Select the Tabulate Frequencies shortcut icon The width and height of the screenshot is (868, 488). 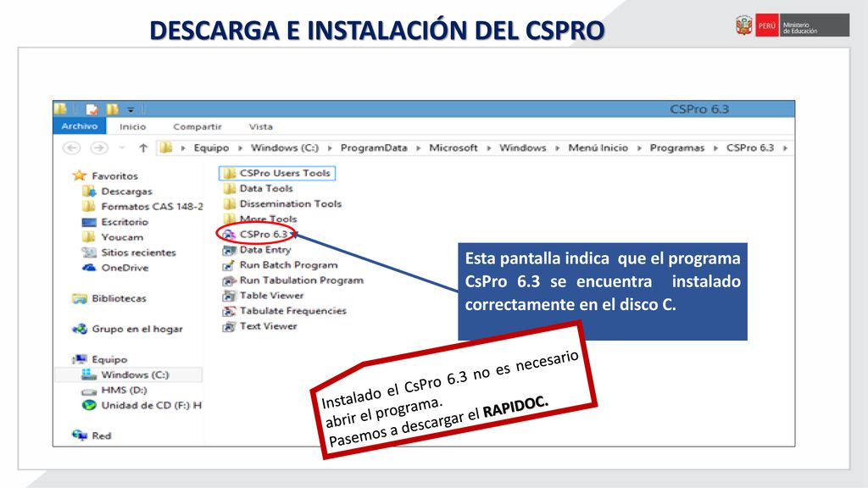click(x=229, y=312)
